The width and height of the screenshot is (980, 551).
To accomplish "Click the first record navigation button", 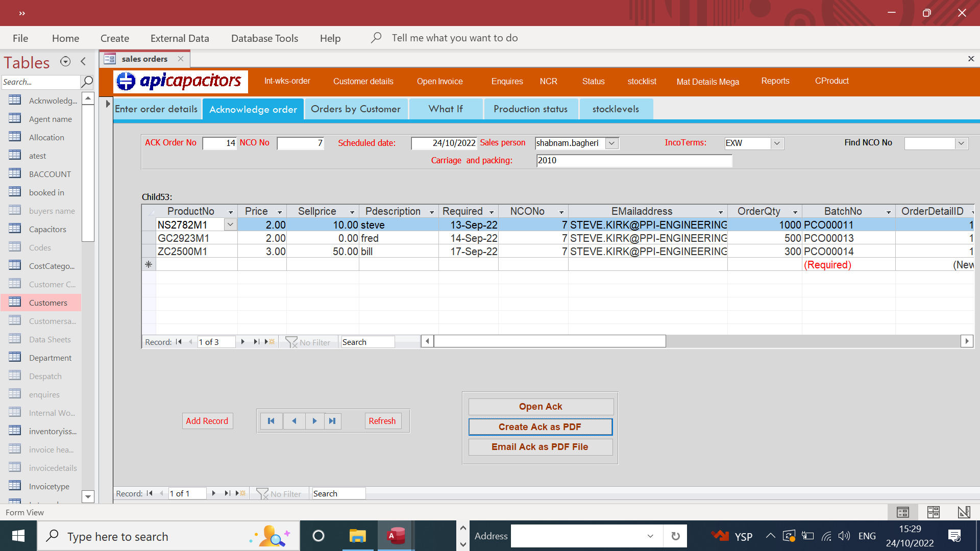I will tap(271, 421).
